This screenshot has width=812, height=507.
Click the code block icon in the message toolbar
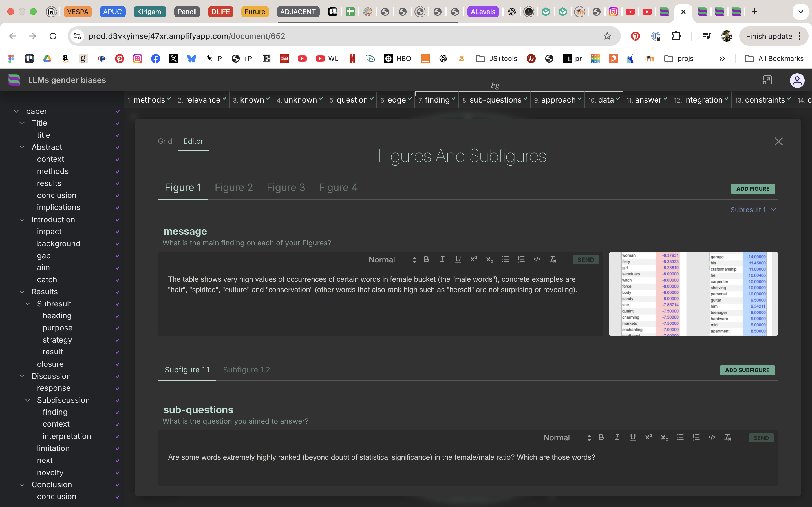coord(537,259)
